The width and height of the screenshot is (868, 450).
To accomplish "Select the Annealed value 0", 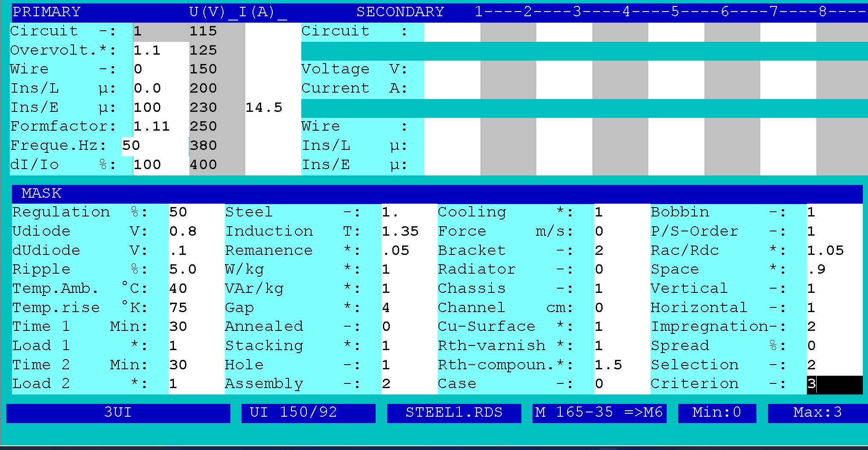I will click(409, 327).
